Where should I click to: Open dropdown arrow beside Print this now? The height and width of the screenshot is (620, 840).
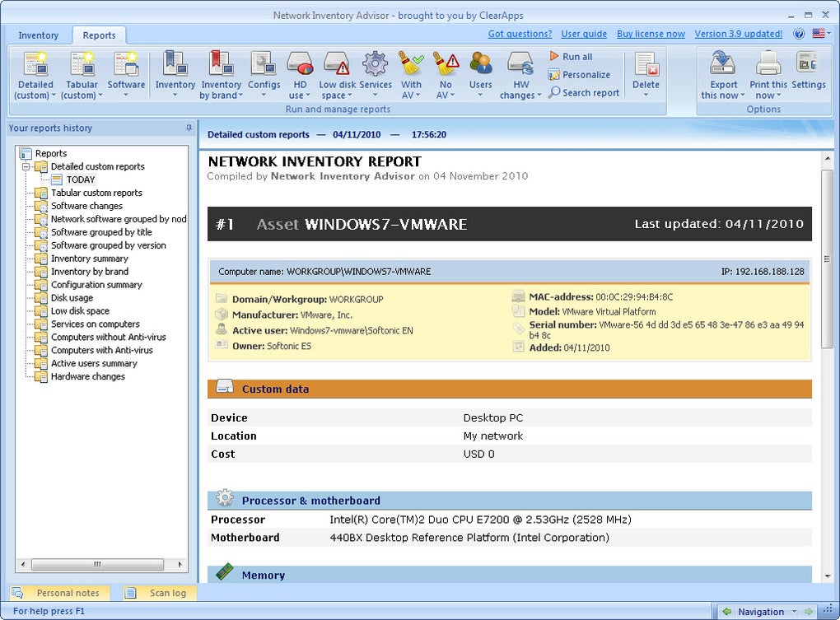[x=778, y=96]
